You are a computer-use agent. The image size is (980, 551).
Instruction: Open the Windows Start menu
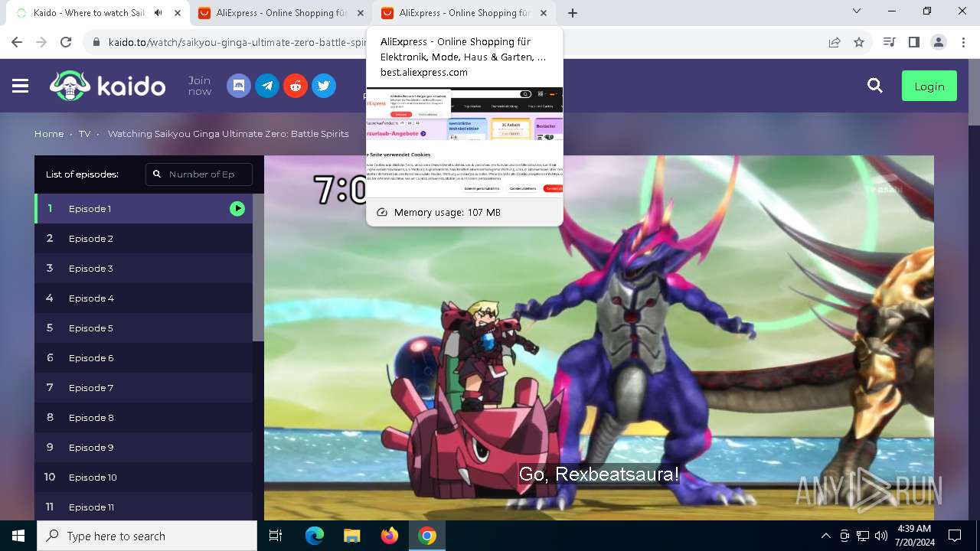(x=18, y=536)
